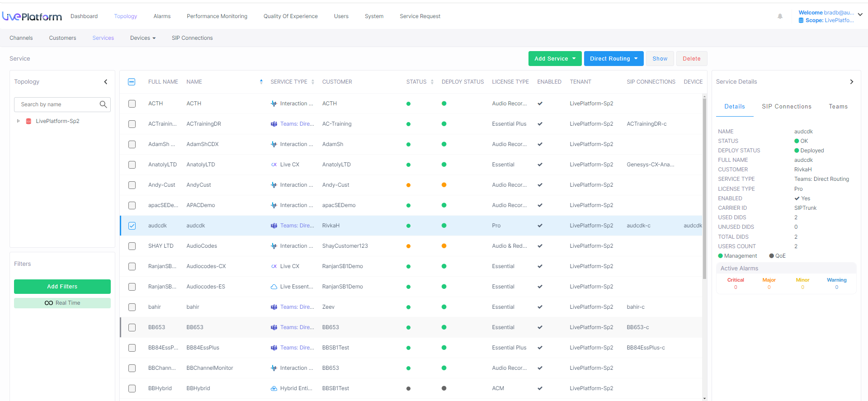Click the Add Filters button
Image resolution: width=868 pixels, height=401 pixels.
62,287
